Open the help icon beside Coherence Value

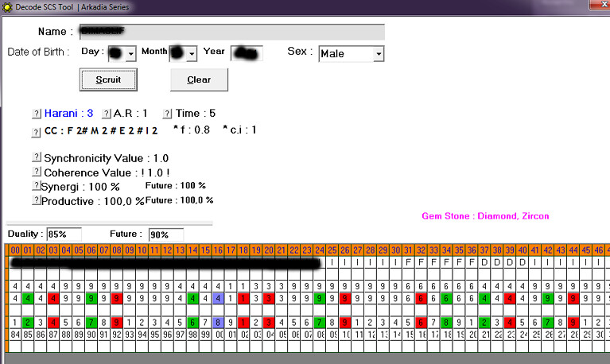tap(36, 172)
